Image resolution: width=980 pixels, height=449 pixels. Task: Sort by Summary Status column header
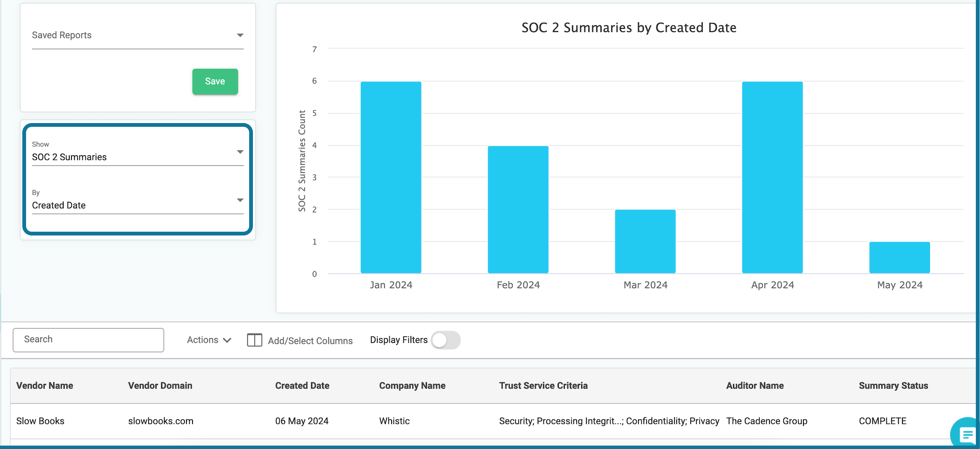click(893, 385)
